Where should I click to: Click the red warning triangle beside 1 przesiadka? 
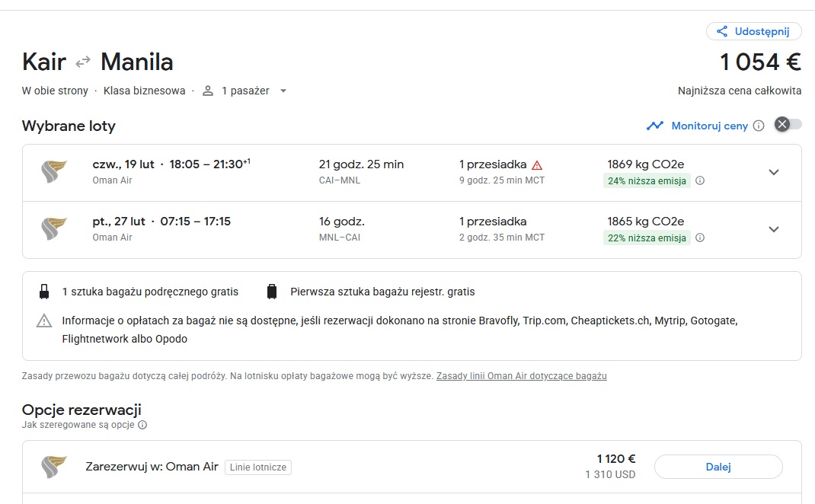click(538, 165)
